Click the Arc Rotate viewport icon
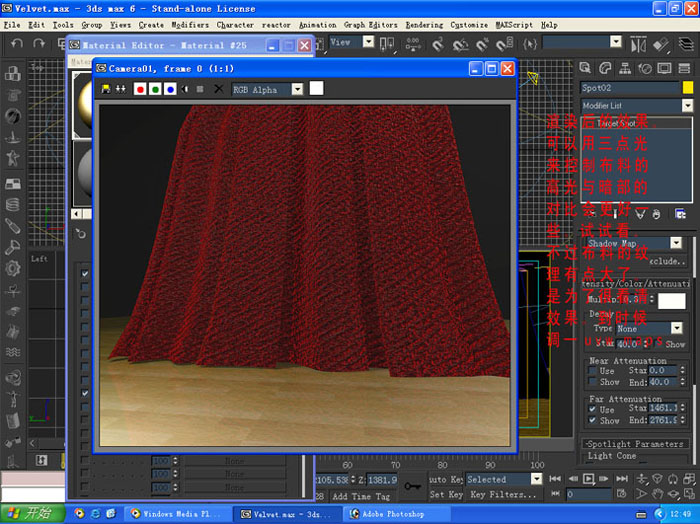 [674, 494]
